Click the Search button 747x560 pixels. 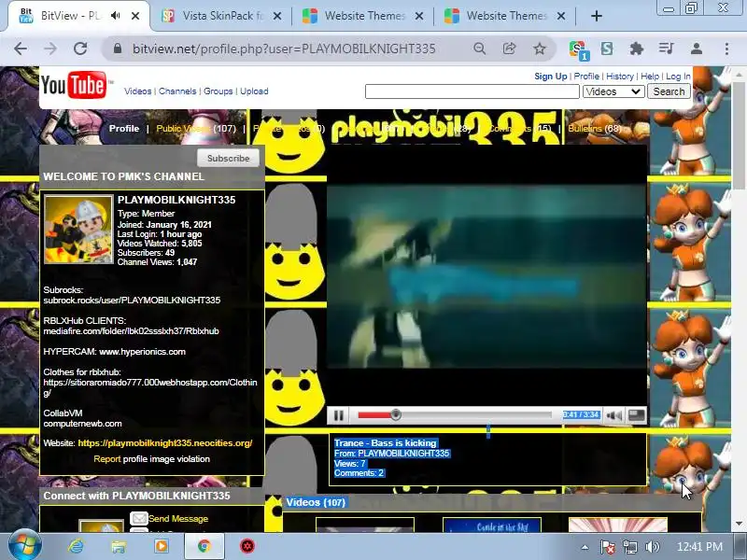[x=669, y=91]
